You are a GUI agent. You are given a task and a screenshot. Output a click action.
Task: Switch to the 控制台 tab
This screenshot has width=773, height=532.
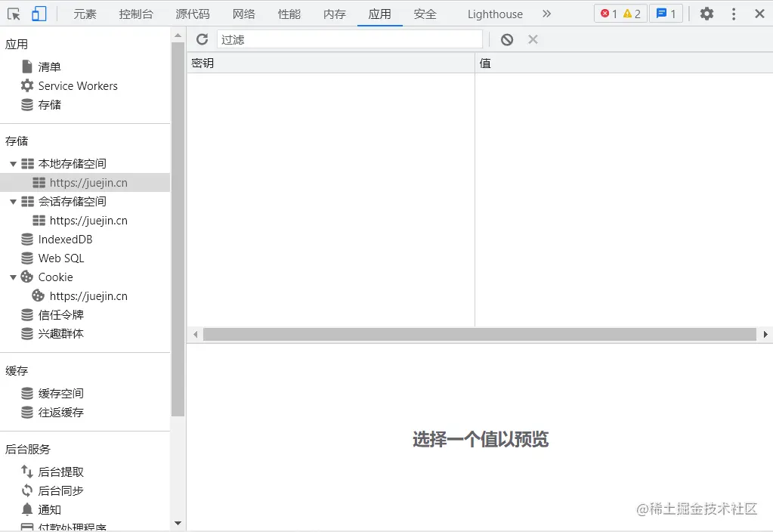tap(136, 14)
